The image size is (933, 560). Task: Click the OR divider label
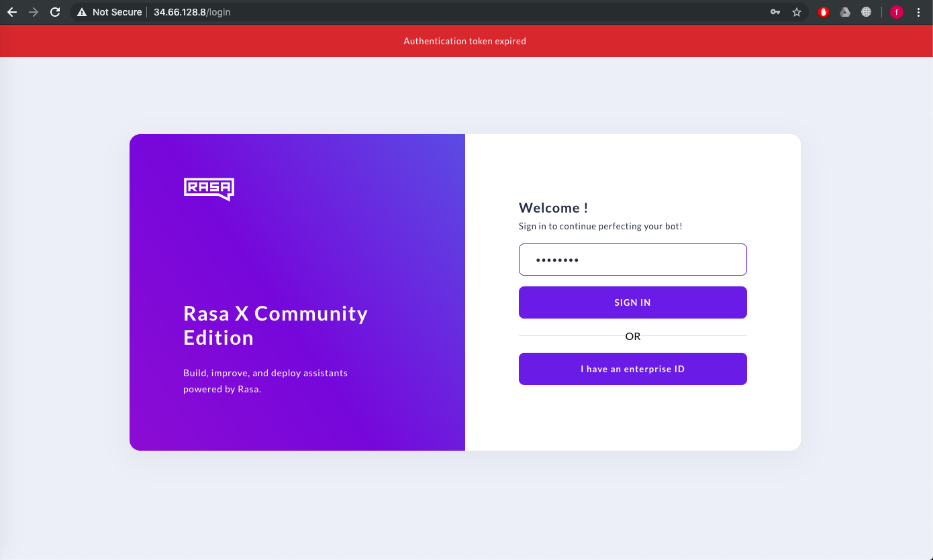coord(632,336)
